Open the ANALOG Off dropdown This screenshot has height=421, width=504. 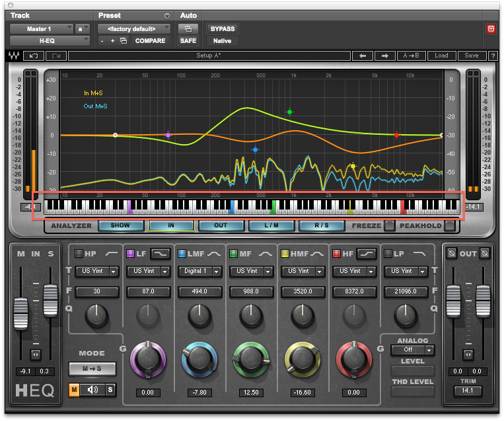(x=413, y=350)
